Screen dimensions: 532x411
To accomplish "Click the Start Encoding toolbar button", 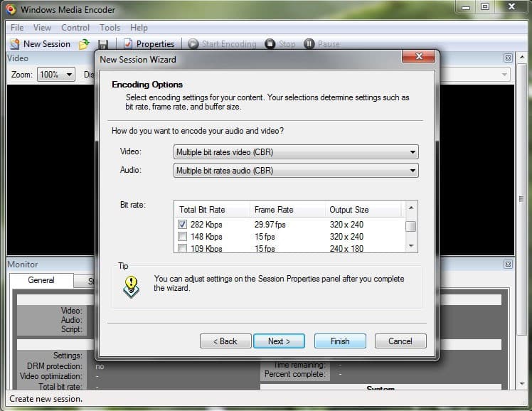I will point(222,44).
